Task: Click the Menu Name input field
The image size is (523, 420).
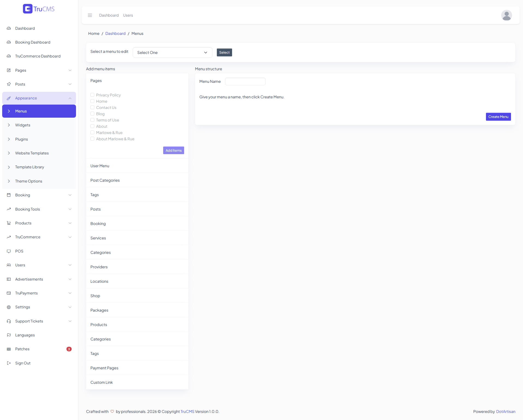Action: point(245,81)
